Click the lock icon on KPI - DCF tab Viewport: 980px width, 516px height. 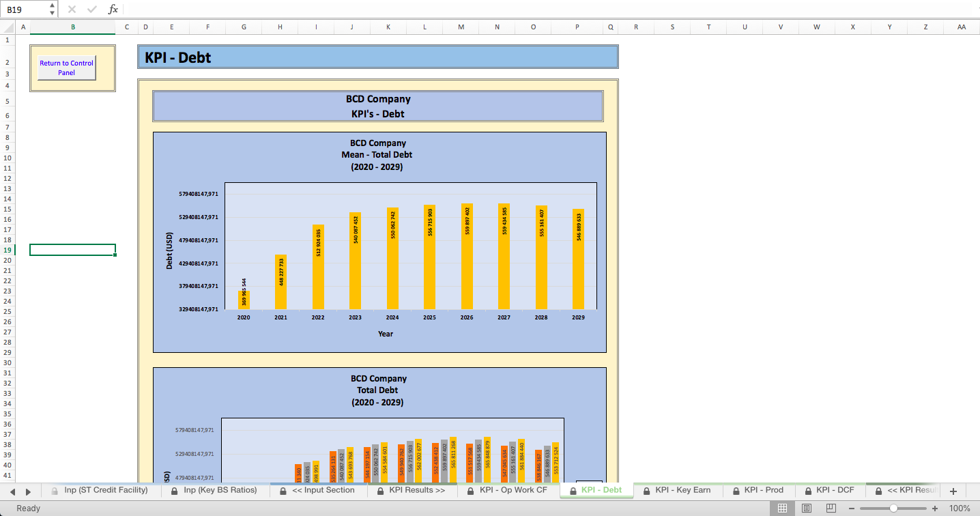[x=808, y=491]
